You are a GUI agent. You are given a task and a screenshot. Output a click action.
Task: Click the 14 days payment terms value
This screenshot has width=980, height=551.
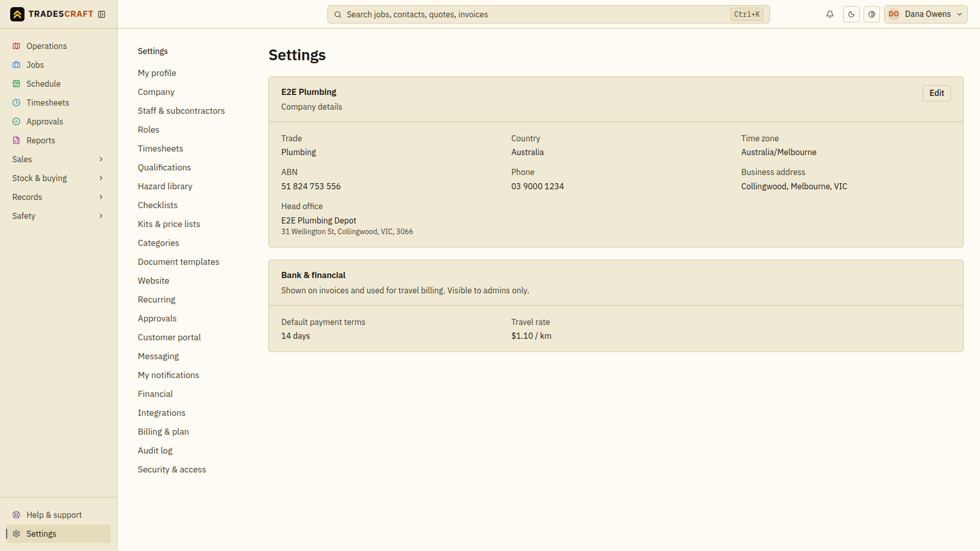pos(296,336)
